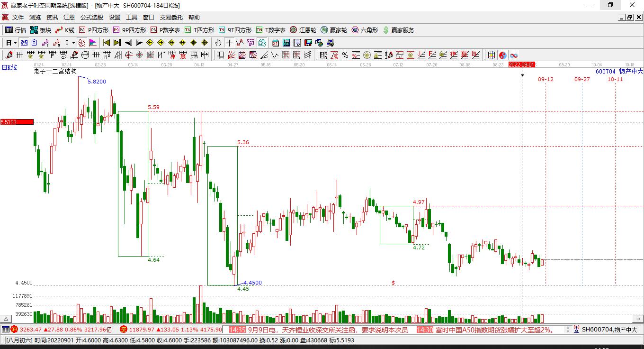644x349 pixels.
Task: Click the 老子十二宫结构 label
Action: pos(55,72)
